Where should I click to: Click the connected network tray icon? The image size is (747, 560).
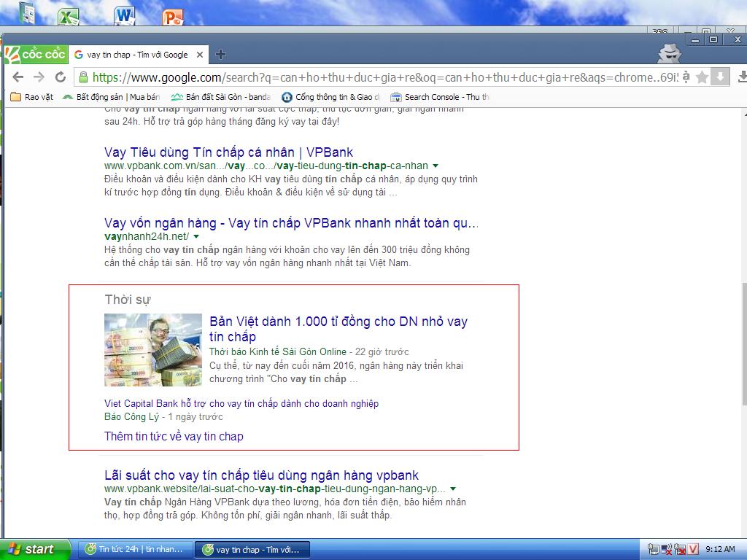(x=654, y=550)
